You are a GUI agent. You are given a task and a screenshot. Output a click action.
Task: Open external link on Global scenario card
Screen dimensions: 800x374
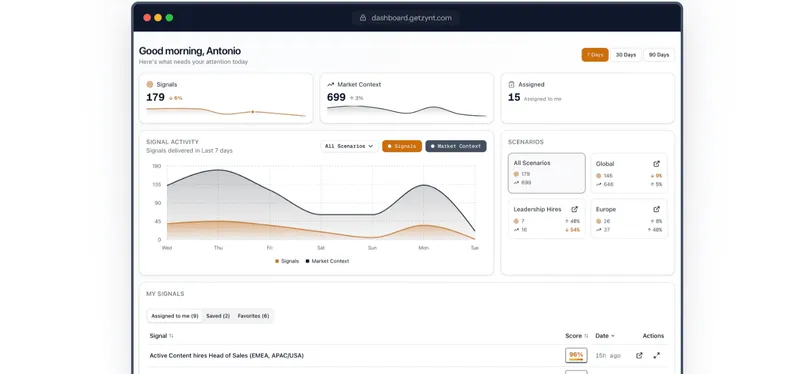point(656,164)
